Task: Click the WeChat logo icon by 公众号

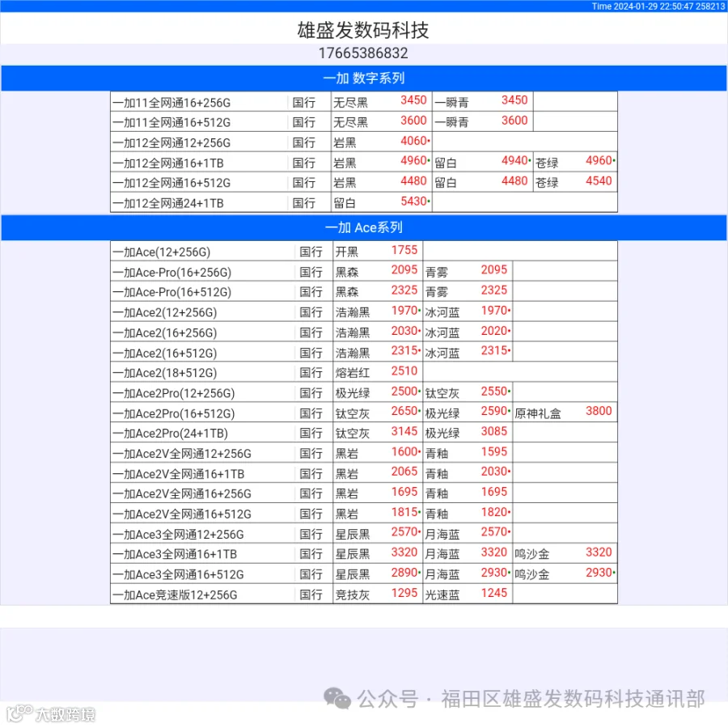Action: [x=337, y=699]
